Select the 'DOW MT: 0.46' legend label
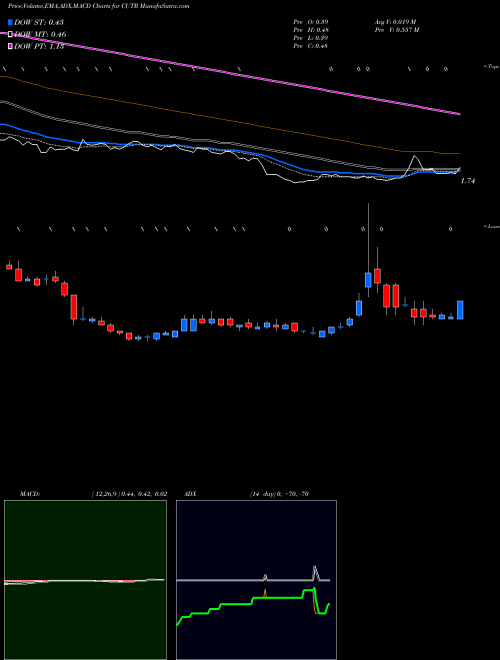Viewport: 500px width, 660px height. tap(40, 35)
